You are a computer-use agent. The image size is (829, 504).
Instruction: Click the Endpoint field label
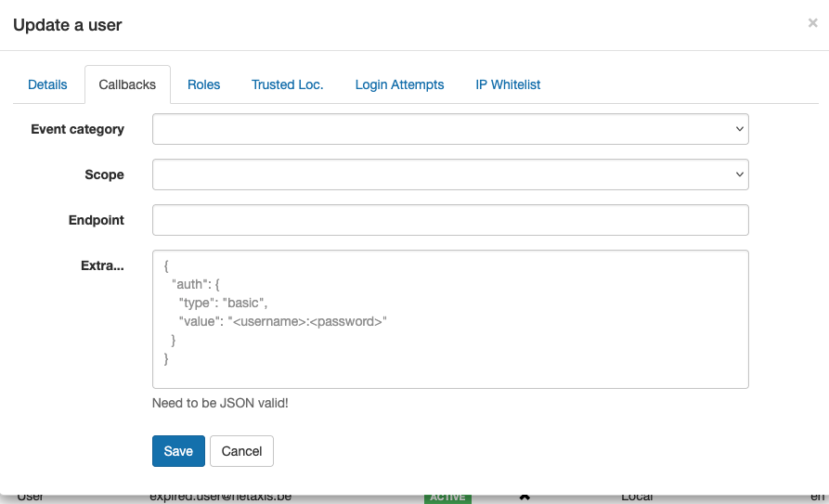[96, 220]
